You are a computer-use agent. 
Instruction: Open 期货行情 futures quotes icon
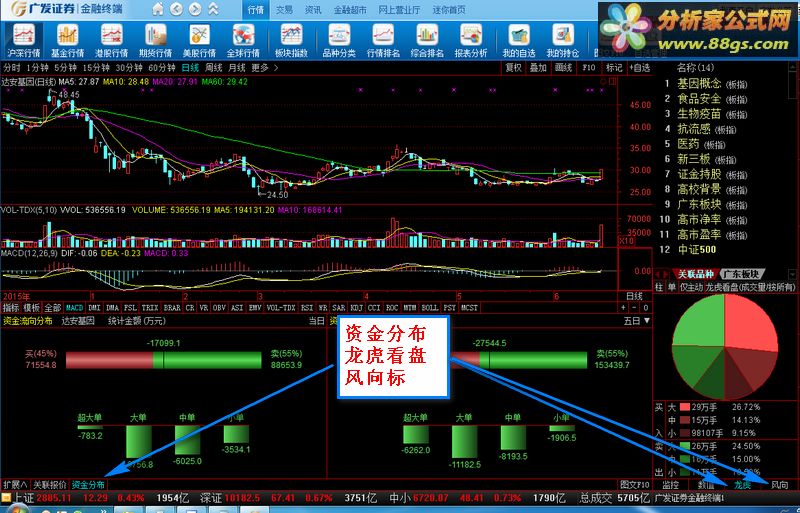(155, 41)
